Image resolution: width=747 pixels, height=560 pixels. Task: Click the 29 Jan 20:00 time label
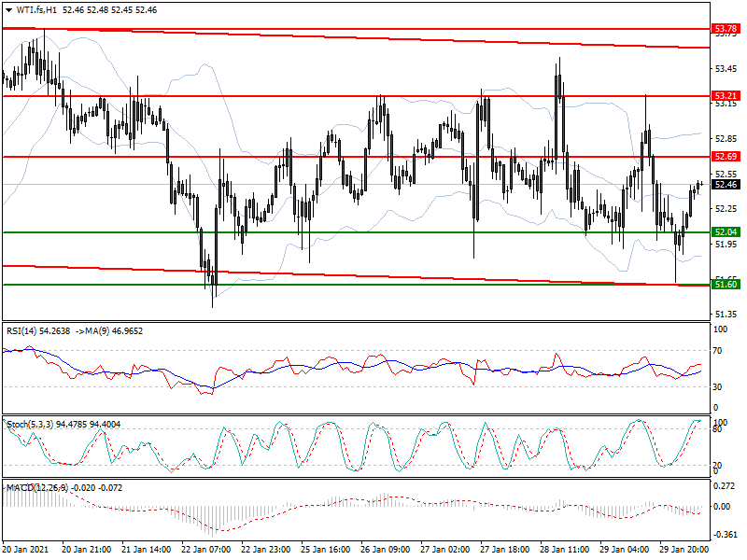tap(684, 550)
